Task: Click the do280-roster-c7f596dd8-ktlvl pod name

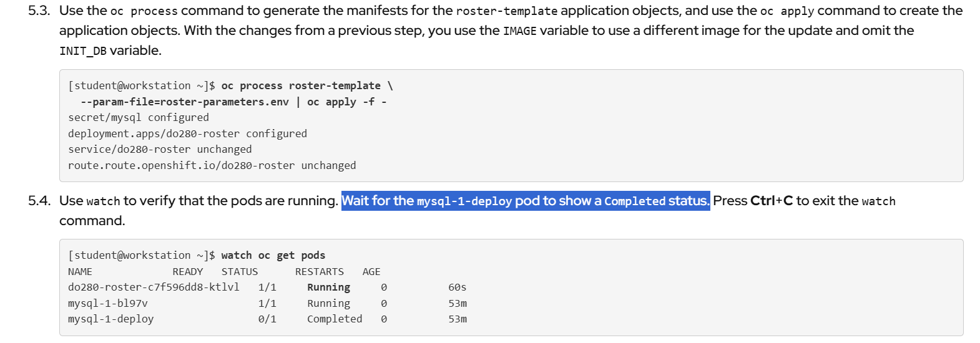Action: tap(154, 287)
